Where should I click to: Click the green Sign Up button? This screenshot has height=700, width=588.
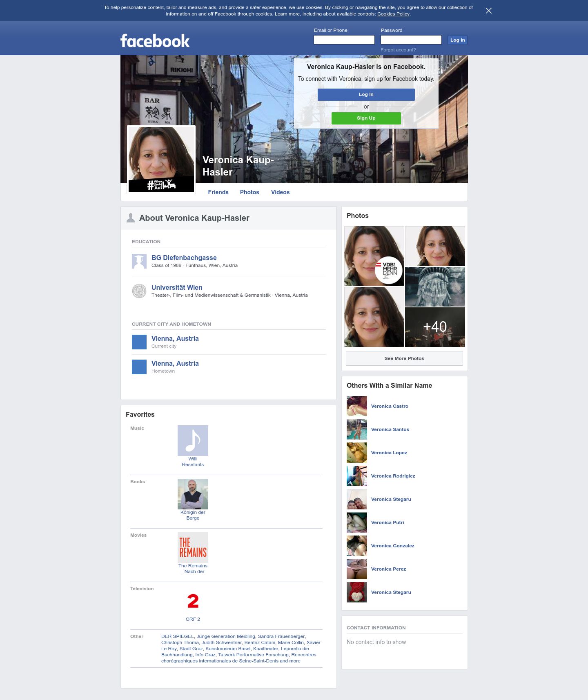(x=366, y=118)
